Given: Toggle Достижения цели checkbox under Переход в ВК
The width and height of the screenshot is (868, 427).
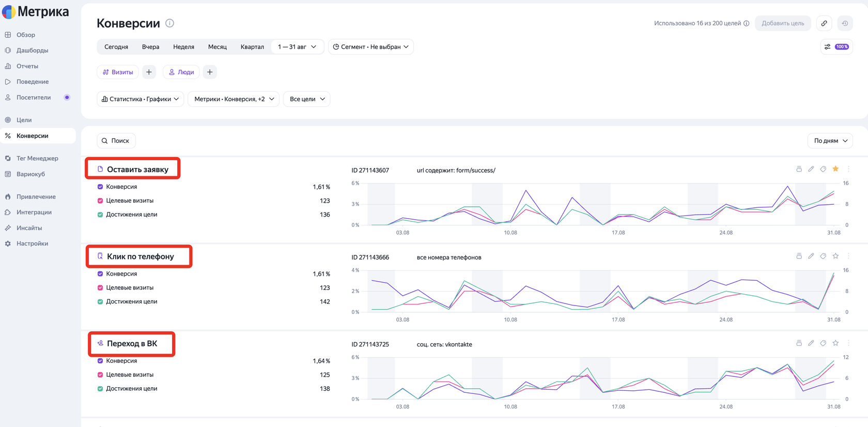Looking at the screenshot, I should click(100, 388).
